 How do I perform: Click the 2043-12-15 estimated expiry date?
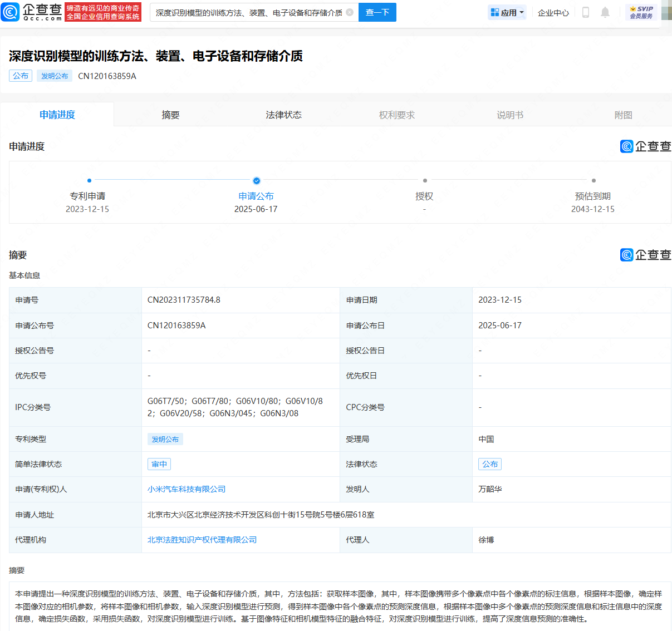point(593,209)
